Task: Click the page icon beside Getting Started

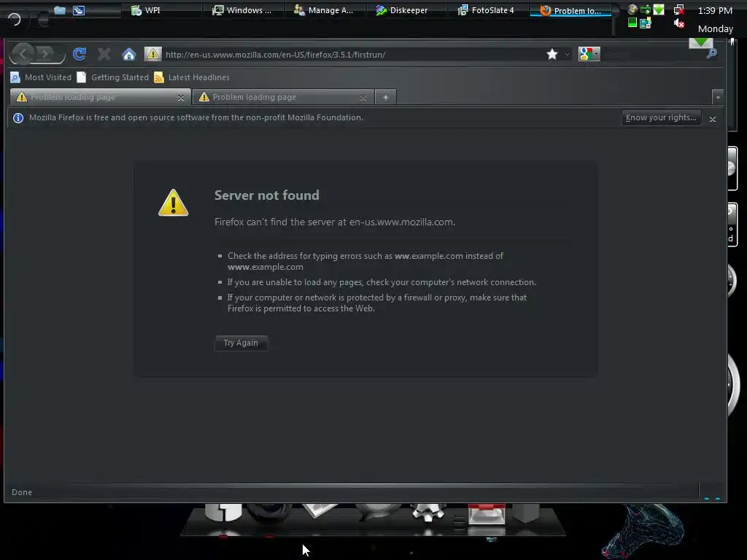Action: tap(82, 77)
